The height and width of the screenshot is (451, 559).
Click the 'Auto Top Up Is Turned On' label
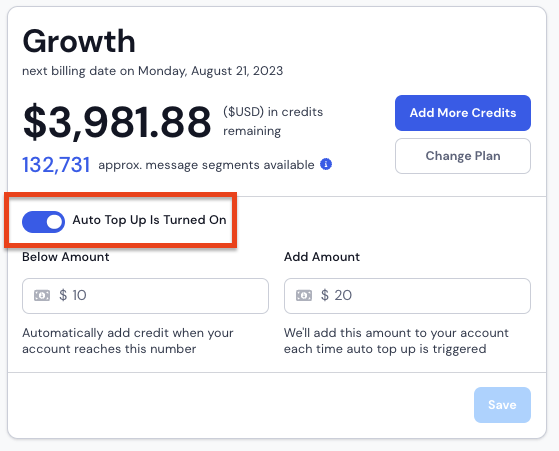point(149,220)
